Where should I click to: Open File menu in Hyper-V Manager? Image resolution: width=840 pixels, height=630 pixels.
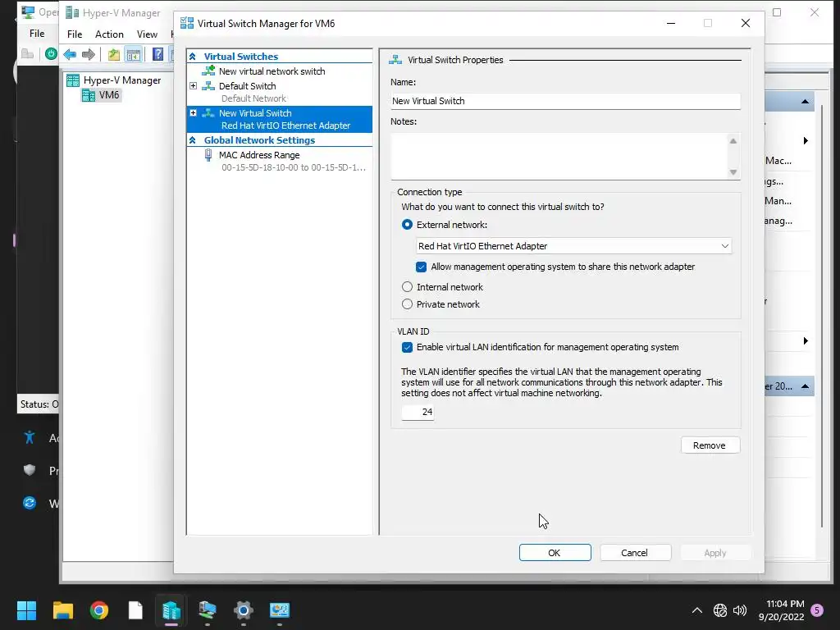click(75, 34)
